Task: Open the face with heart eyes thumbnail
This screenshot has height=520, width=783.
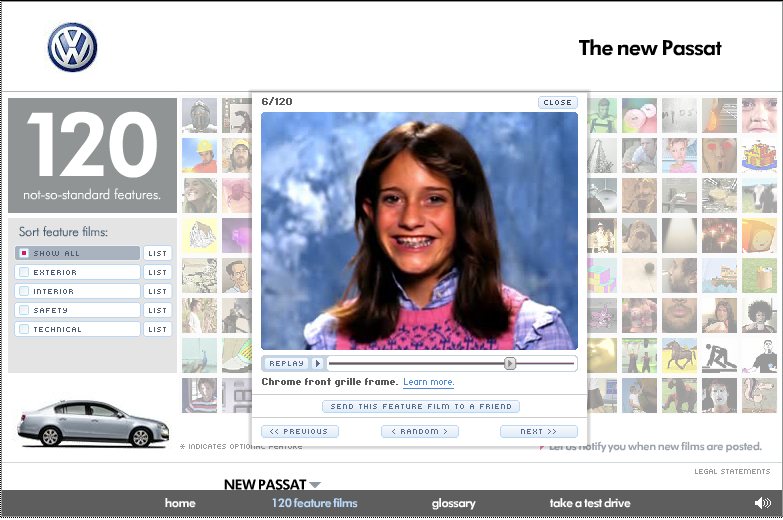Action: pyautogui.click(x=719, y=155)
